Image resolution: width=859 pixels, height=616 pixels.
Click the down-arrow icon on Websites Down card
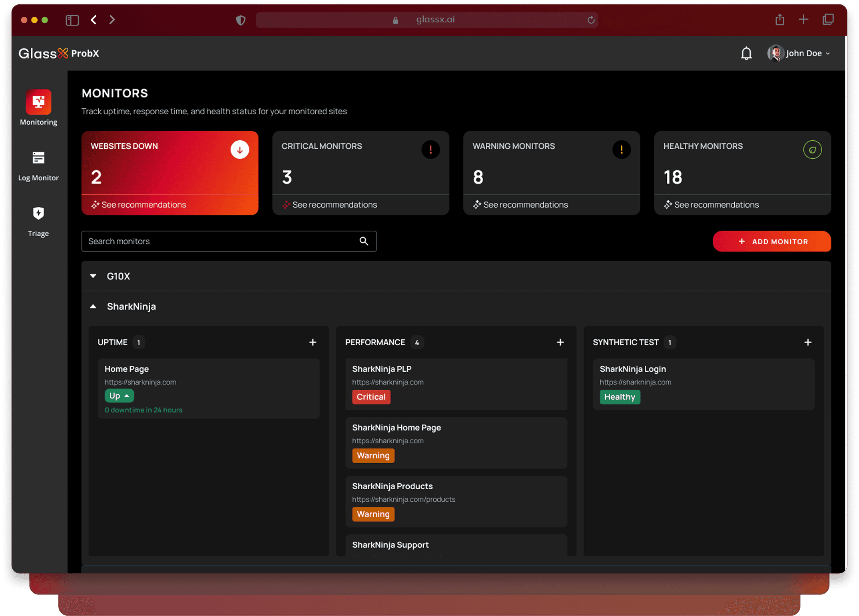[x=239, y=150]
